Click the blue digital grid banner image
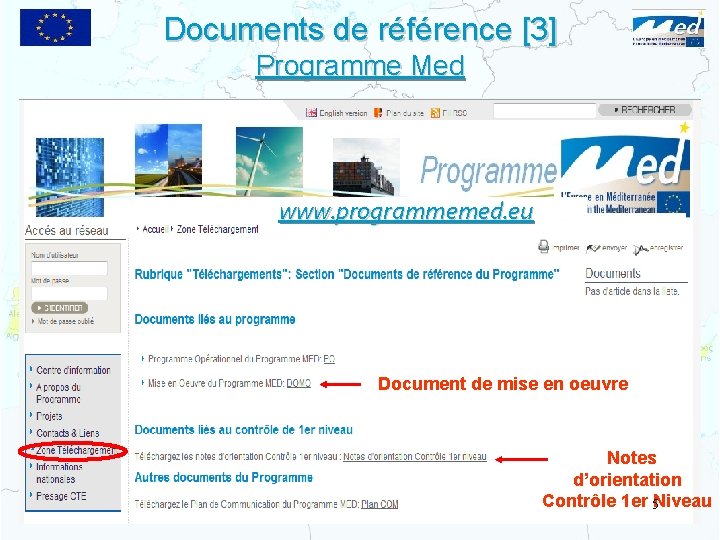The height and width of the screenshot is (540, 720). (x=70, y=177)
